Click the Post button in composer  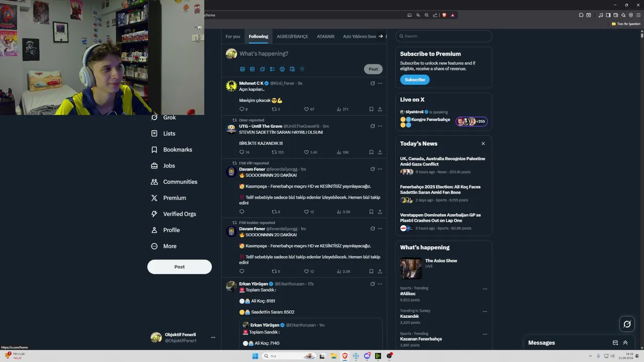[x=373, y=69]
